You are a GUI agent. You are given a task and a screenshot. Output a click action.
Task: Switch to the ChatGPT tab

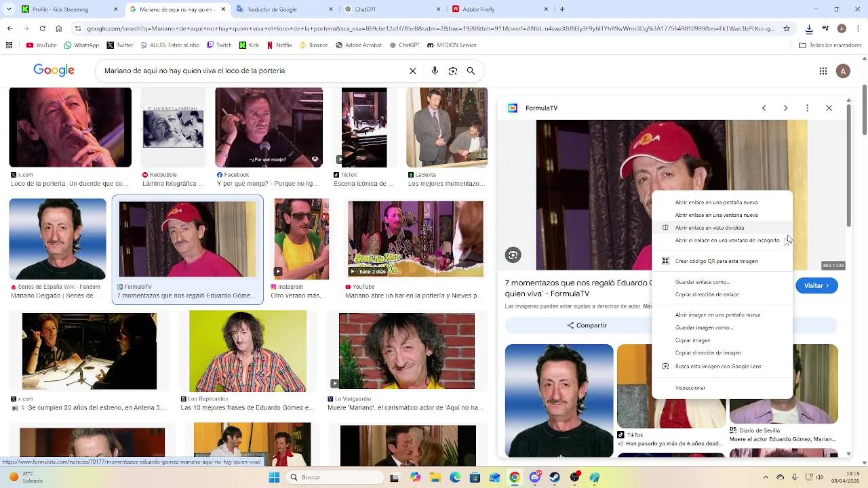coord(391,9)
